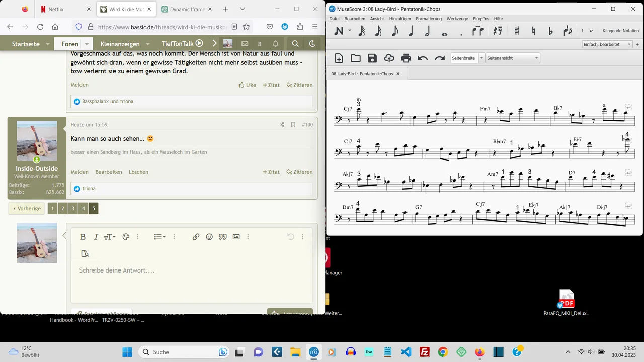Print the score using the printer icon
This screenshot has height=362, width=644.
[x=406, y=58]
